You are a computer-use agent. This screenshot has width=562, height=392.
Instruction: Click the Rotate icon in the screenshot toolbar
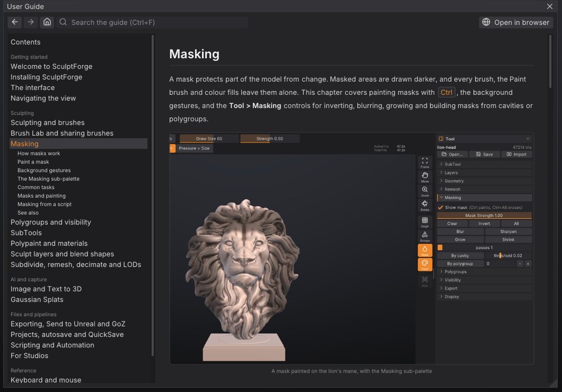425,205
